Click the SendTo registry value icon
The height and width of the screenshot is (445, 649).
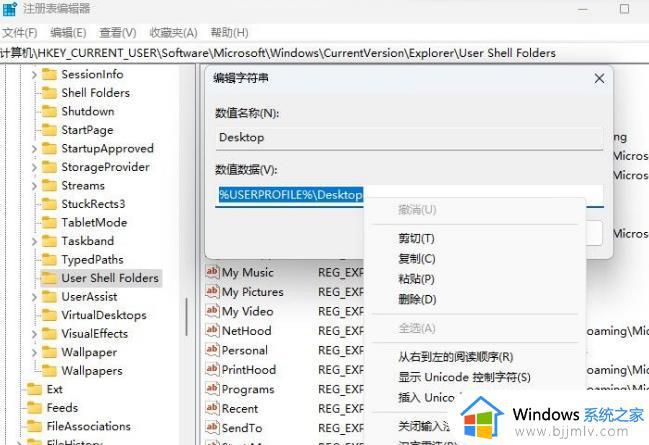[212, 428]
